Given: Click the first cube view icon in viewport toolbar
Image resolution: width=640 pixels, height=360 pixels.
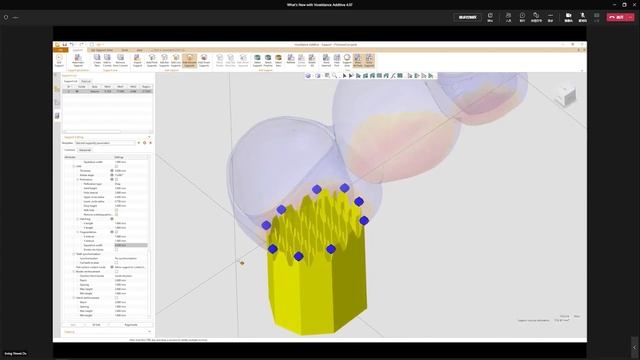Looking at the screenshot, I should (308, 76).
